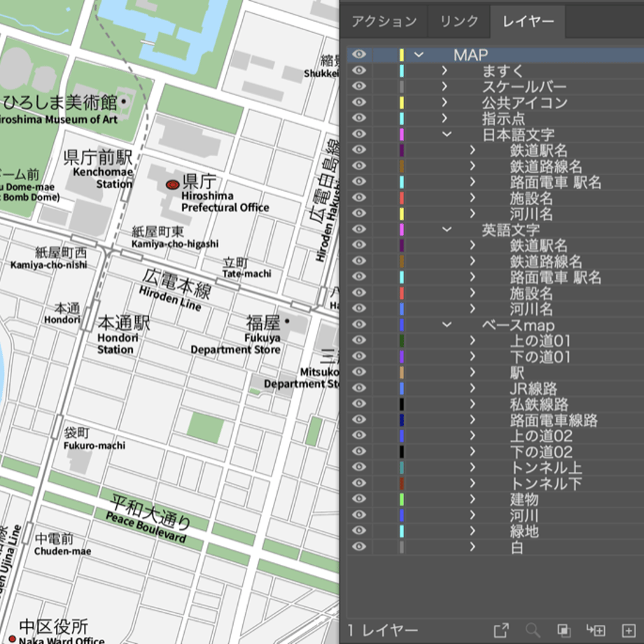Collapse the 日本語文字 group
Image resolution: width=644 pixels, height=644 pixels.
coord(447,134)
